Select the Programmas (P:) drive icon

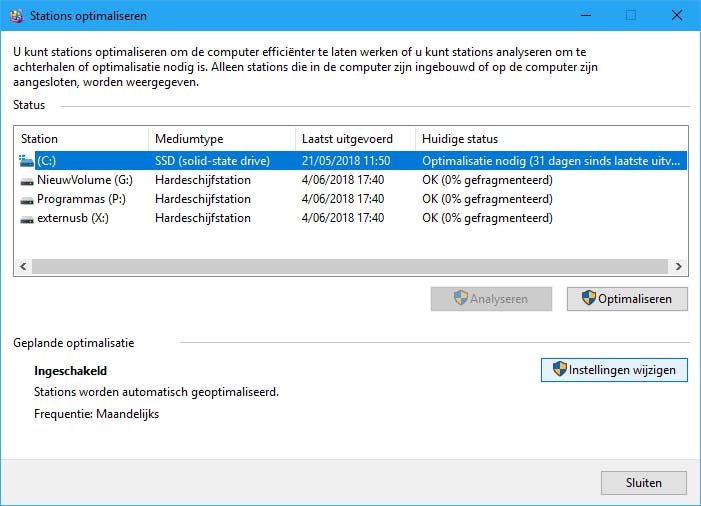[x=27, y=200]
